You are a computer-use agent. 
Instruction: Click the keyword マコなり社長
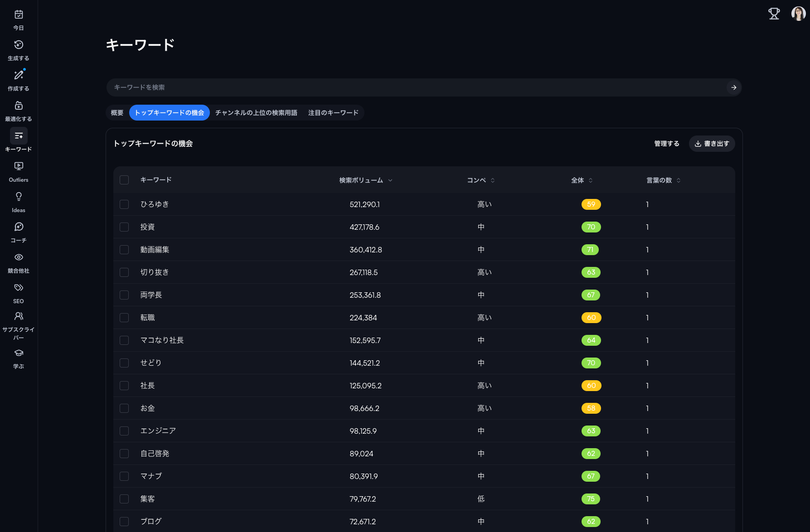point(162,340)
